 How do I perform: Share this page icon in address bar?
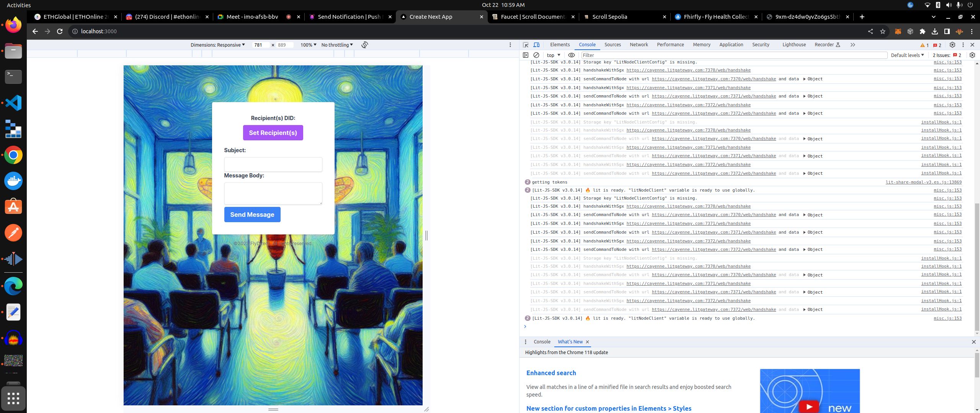click(x=870, y=31)
